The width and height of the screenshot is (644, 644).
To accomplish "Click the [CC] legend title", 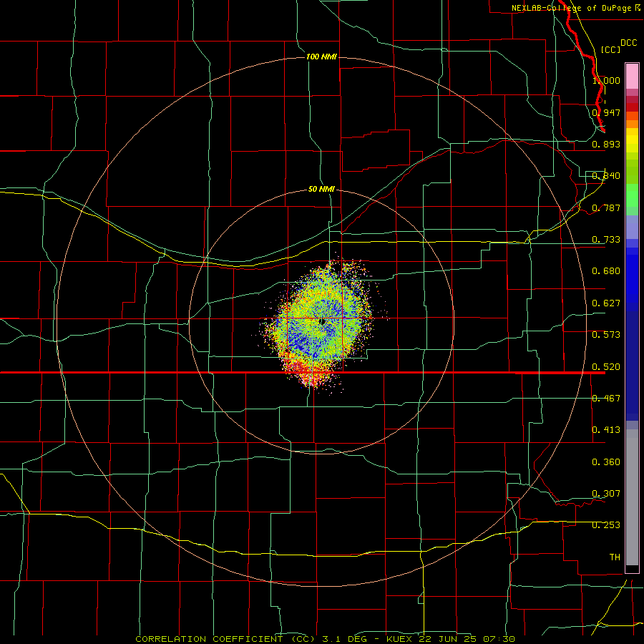I will click(610, 49).
